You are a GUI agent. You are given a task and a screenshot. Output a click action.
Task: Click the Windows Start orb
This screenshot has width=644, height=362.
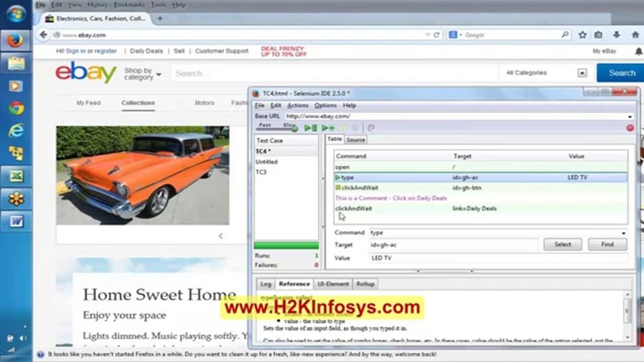click(16, 13)
